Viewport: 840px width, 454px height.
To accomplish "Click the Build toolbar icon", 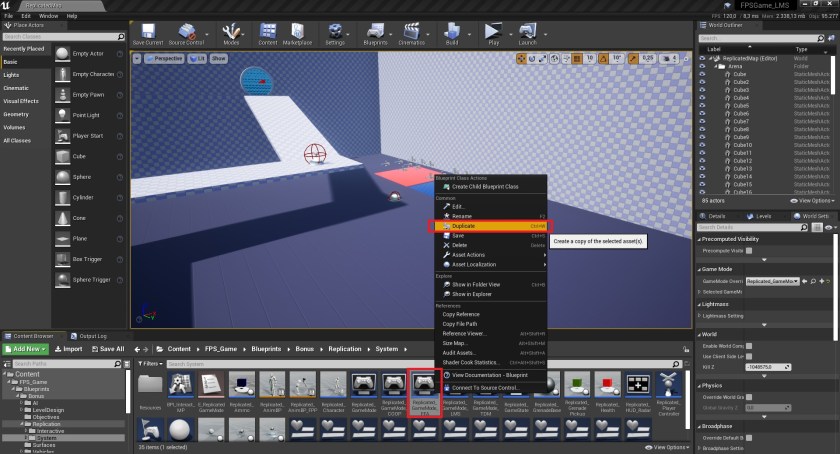I will pyautogui.click(x=452, y=34).
